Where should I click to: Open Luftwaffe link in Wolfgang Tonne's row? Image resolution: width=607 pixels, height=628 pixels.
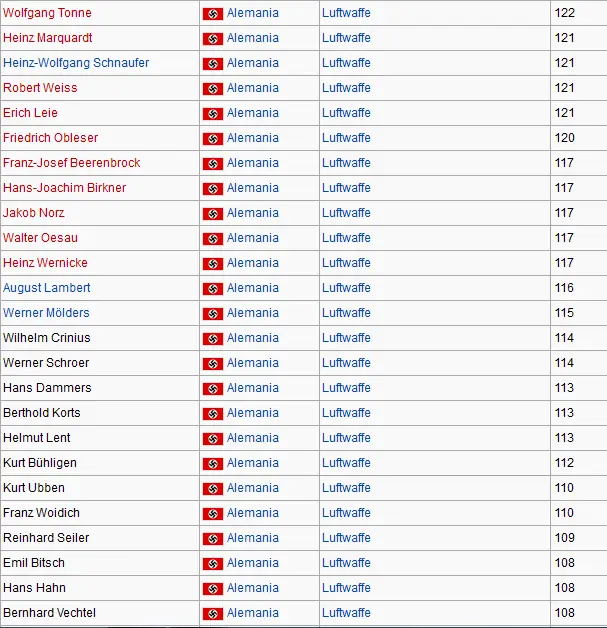(346, 13)
